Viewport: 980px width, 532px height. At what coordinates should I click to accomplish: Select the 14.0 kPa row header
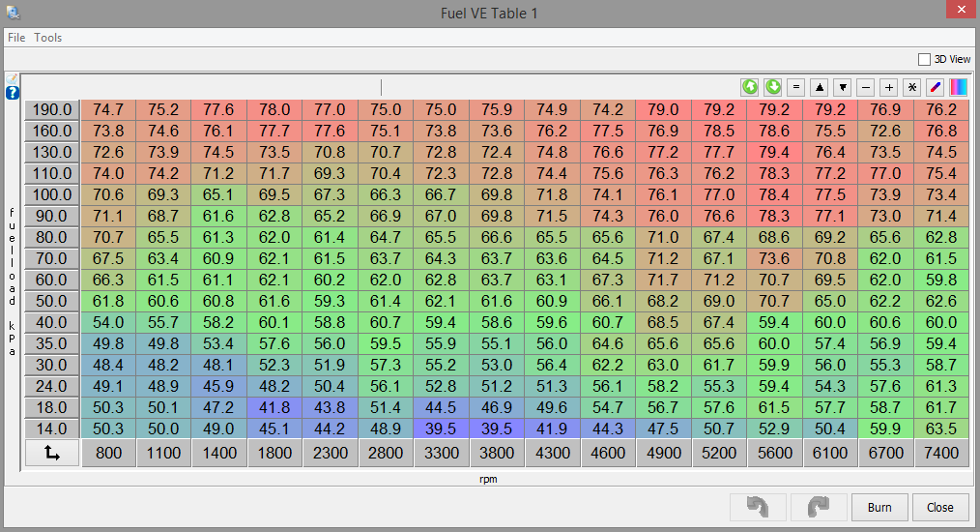(x=52, y=429)
